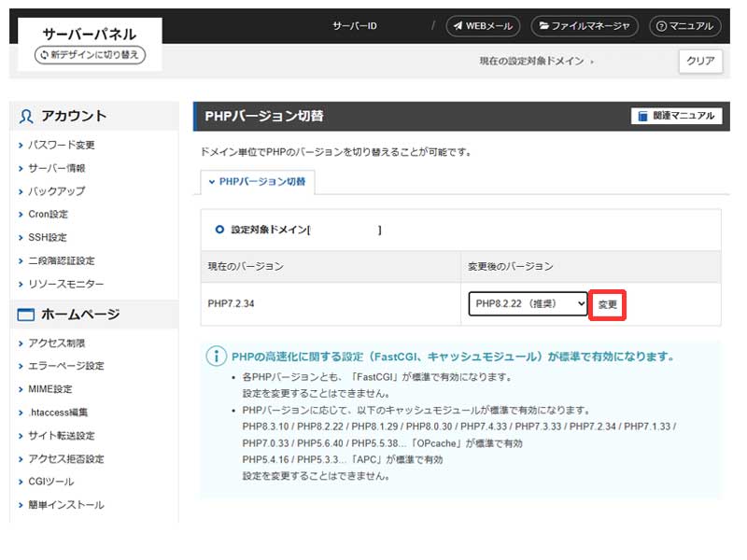The image size is (747, 560).
Task: Click the PHPバージョン切替 page heading
Action: click(264, 116)
